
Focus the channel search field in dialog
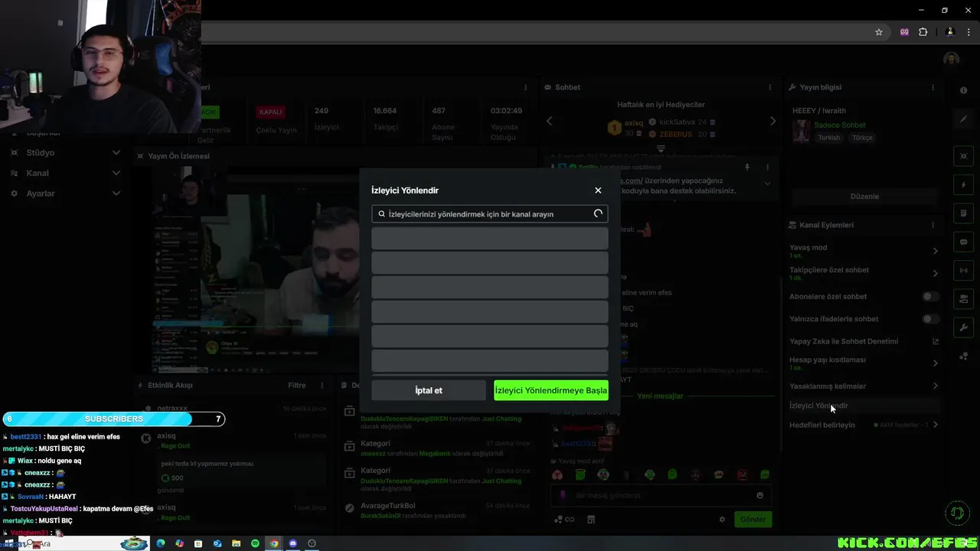490,214
